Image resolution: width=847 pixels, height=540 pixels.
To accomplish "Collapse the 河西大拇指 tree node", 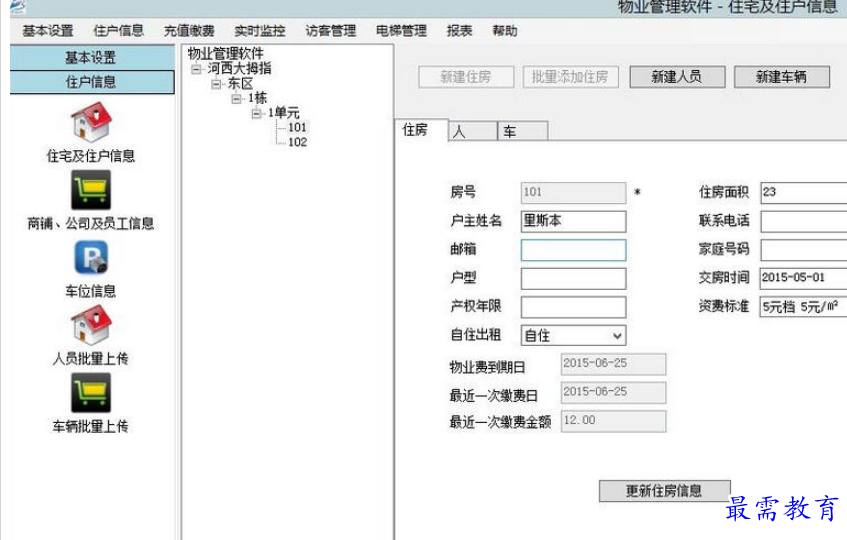I will coord(197,69).
